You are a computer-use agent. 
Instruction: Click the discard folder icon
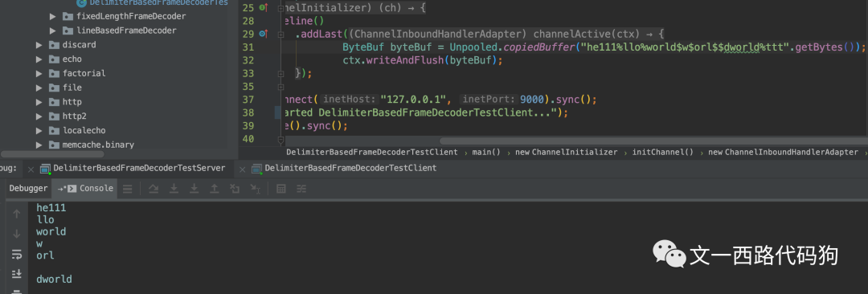click(x=54, y=45)
